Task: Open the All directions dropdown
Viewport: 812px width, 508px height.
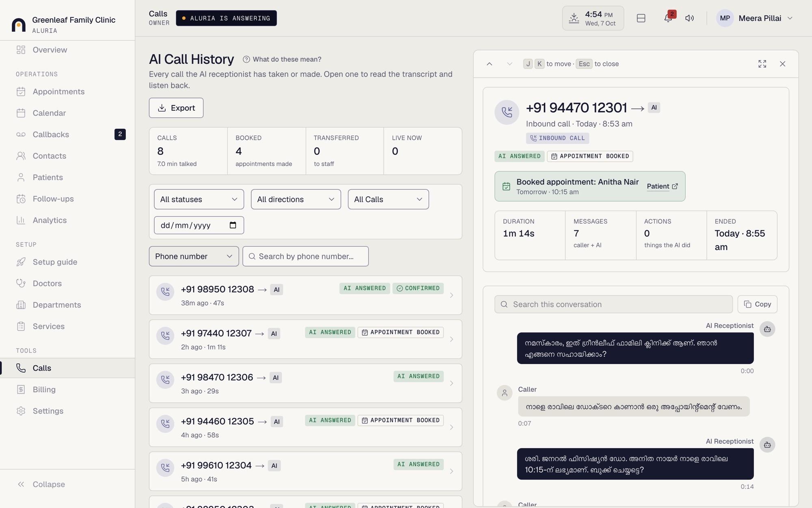Action: (296, 199)
